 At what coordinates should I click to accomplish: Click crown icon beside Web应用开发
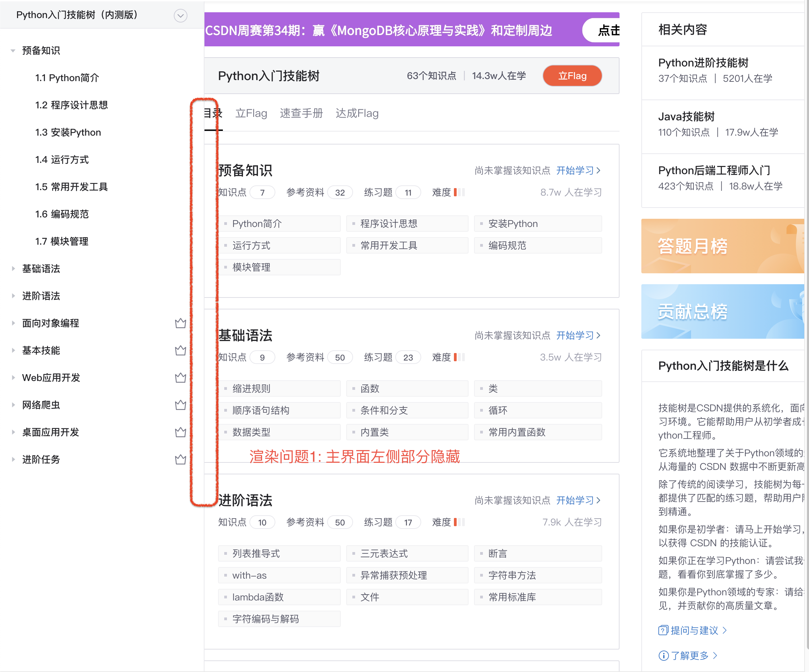180,378
